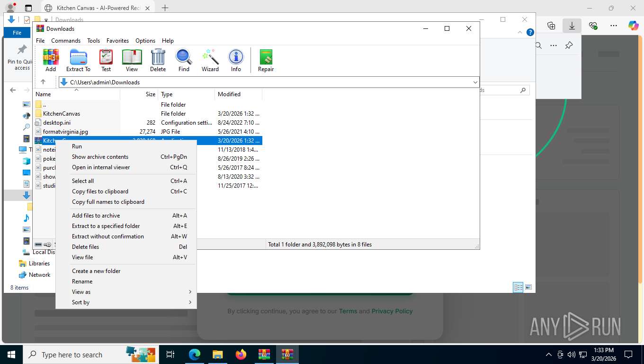
Task: Switch Explorer to details view icon
Action: (519, 287)
